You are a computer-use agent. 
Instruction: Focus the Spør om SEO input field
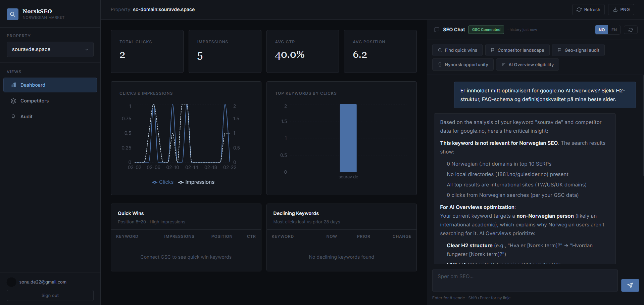[x=525, y=280]
